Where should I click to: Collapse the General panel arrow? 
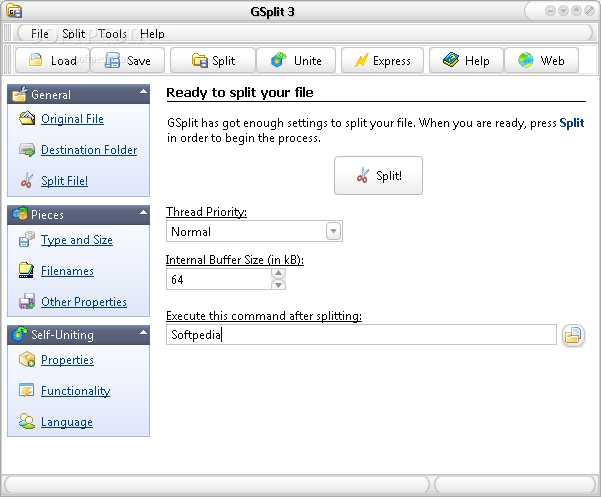coord(143,92)
